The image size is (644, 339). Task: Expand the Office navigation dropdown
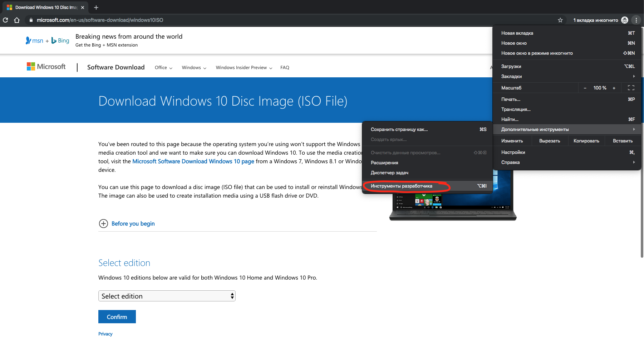(x=163, y=68)
